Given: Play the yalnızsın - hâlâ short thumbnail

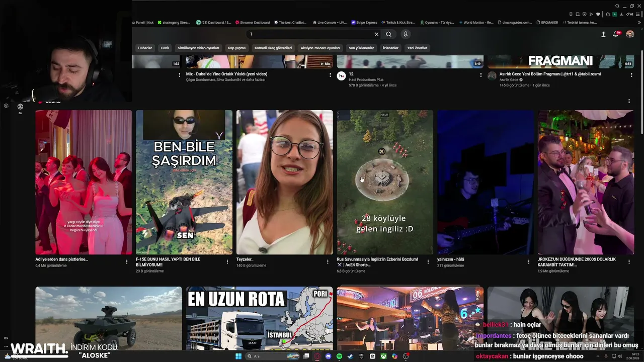Looking at the screenshot, I should (x=486, y=183).
